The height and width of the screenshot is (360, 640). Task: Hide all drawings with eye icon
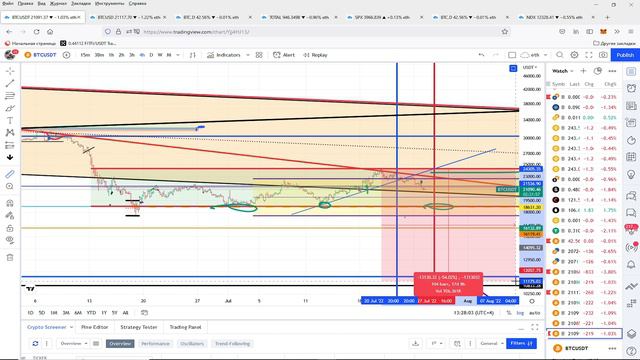[x=10, y=240]
